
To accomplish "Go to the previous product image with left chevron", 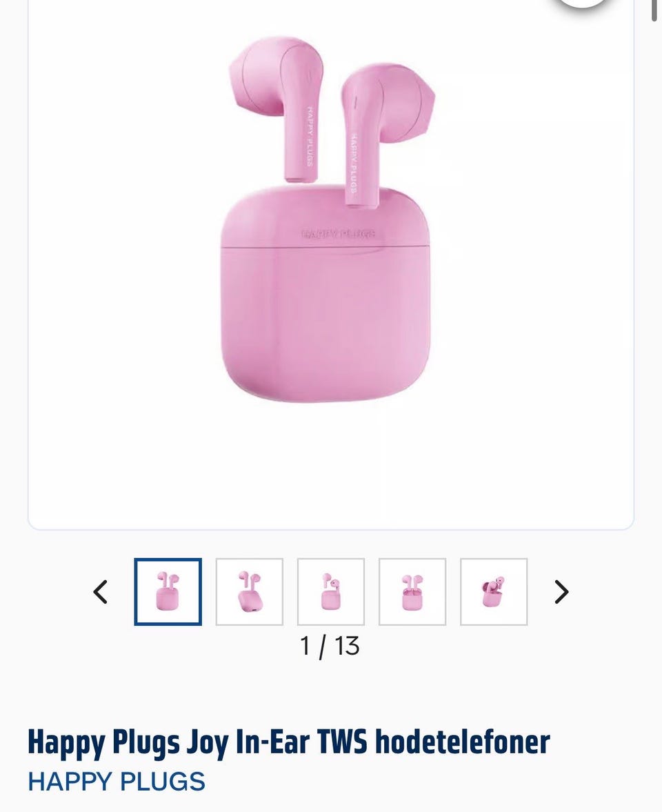I will (101, 592).
